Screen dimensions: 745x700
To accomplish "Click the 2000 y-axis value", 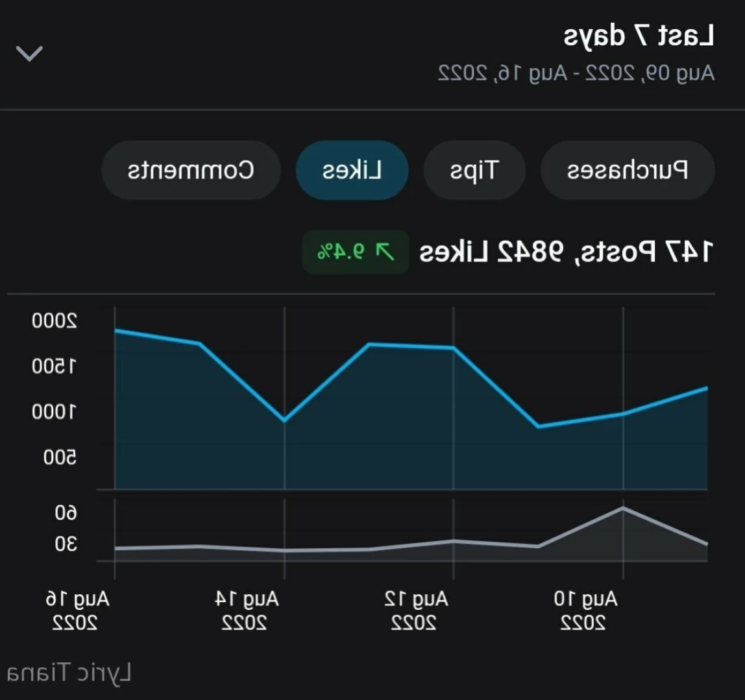I will [54, 321].
